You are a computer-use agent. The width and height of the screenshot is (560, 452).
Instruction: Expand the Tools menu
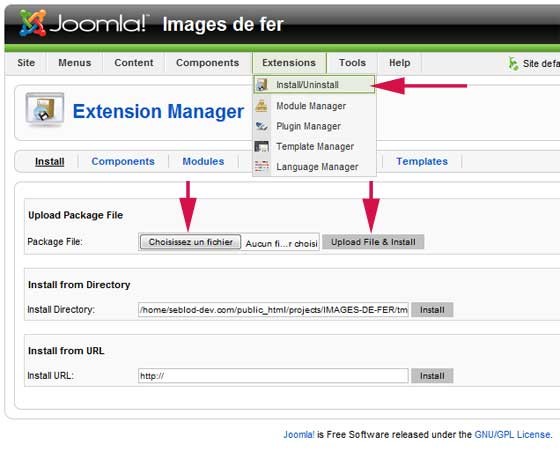click(x=352, y=63)
